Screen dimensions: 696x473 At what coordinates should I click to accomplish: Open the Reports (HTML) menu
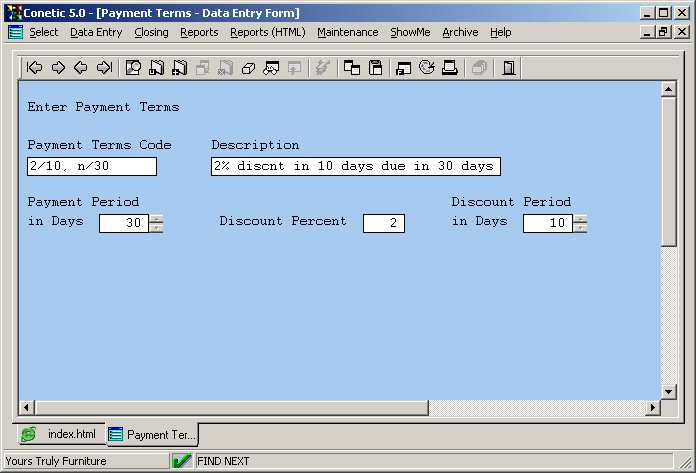tap(267, 32)
